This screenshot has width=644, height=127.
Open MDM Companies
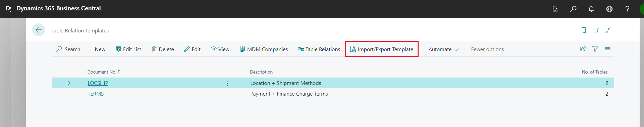pos(264,49)
